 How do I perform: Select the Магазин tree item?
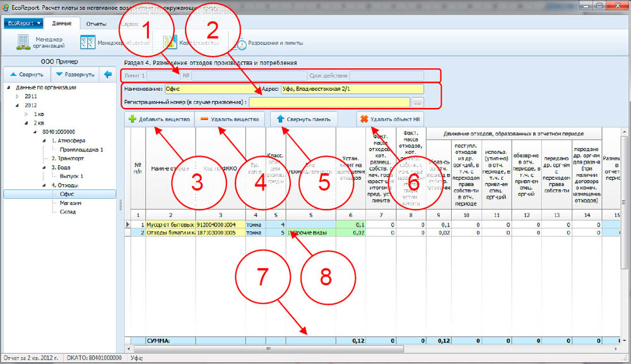[71, 203]
